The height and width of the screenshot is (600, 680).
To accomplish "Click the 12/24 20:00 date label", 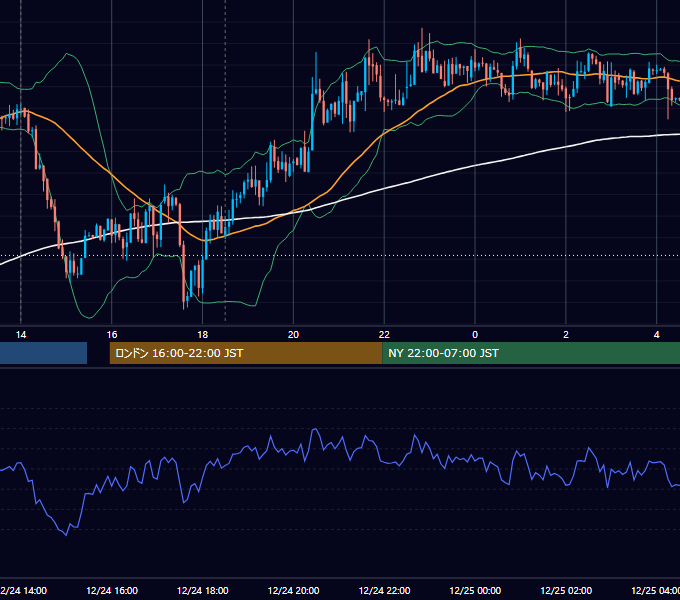I will tap(294, 590).
